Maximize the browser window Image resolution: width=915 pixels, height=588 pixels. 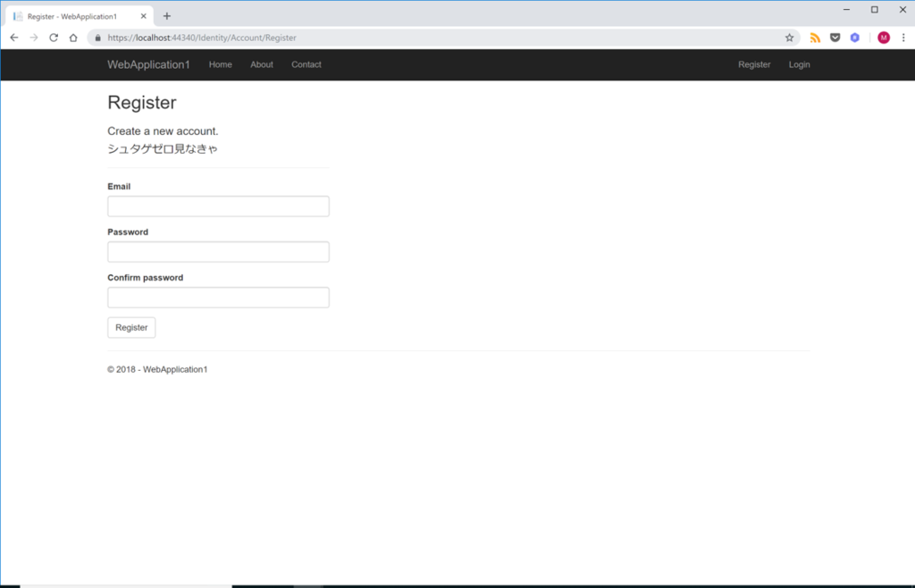click(x=874, y=9)
